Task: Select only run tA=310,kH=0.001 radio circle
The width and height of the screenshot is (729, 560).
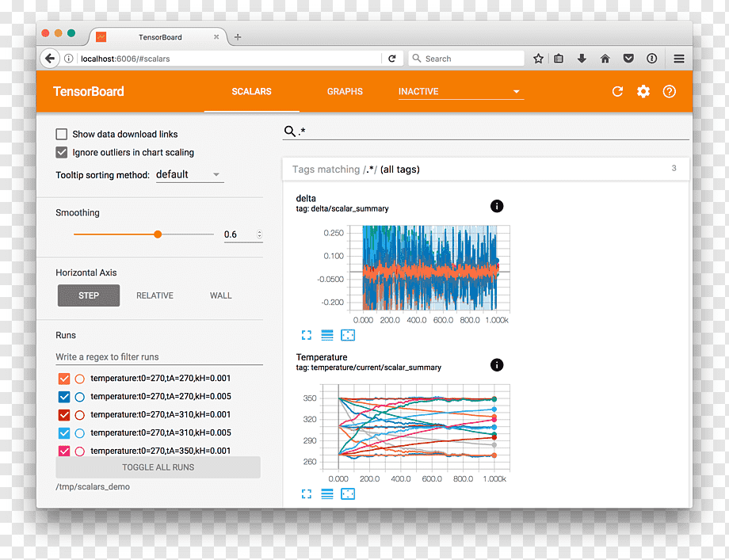Action: 79,415
